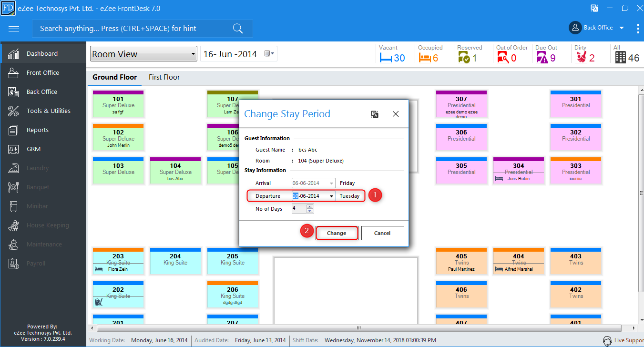Expand the Back Office user dropdown

[622, 28]
